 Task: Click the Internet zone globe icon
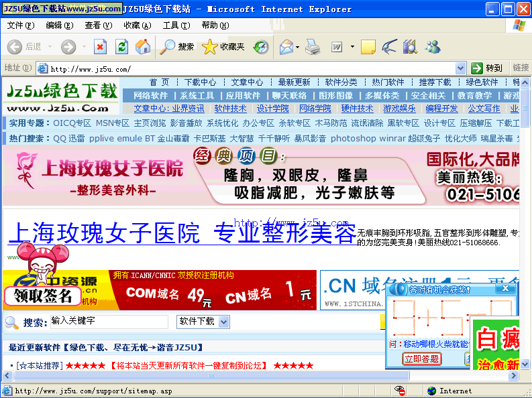coord(431,391)
